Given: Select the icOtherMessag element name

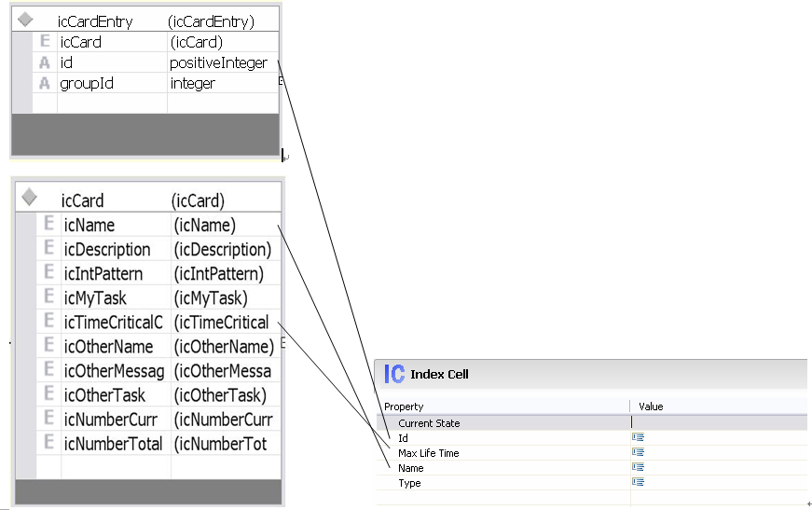Looking at the screenshot, I should [114, 371].
